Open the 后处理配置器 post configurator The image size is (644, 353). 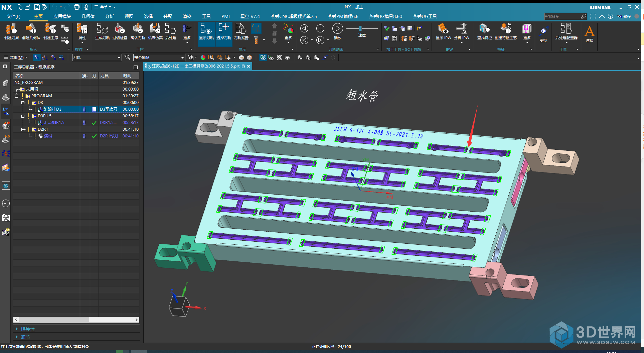[566, 32]
